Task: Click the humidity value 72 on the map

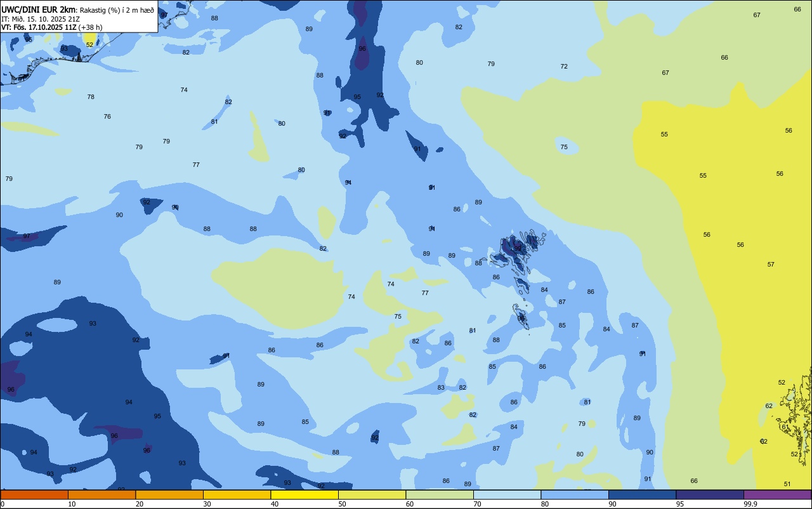Action: point(564,66)
